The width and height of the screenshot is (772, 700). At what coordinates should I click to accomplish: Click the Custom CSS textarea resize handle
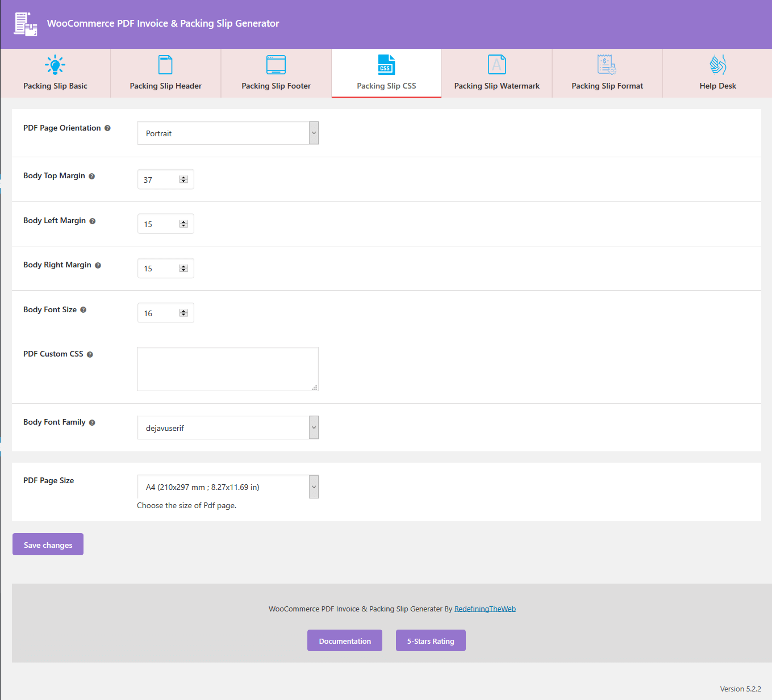315,388
